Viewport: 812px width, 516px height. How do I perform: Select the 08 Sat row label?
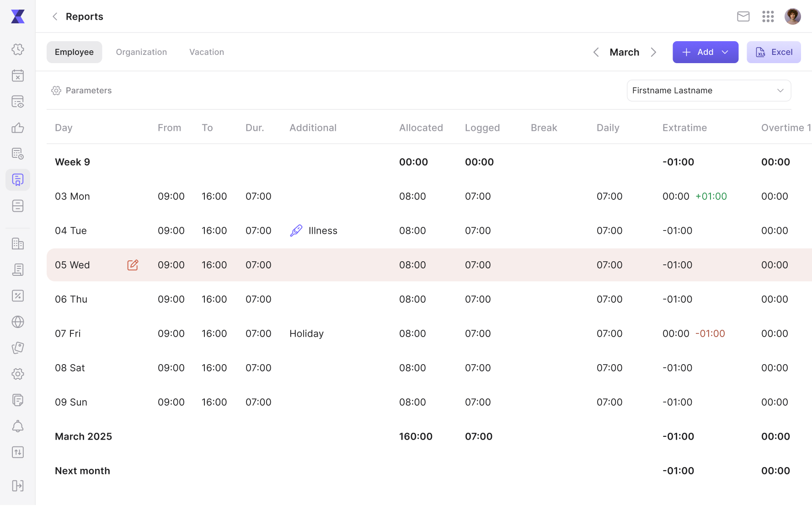pos(70,368)
